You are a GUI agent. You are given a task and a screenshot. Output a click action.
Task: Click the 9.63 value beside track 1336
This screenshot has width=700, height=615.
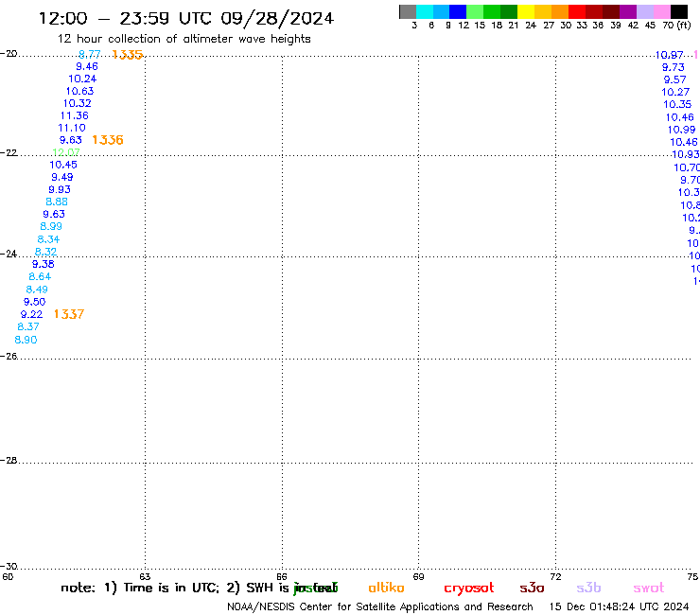pos(71,140)
